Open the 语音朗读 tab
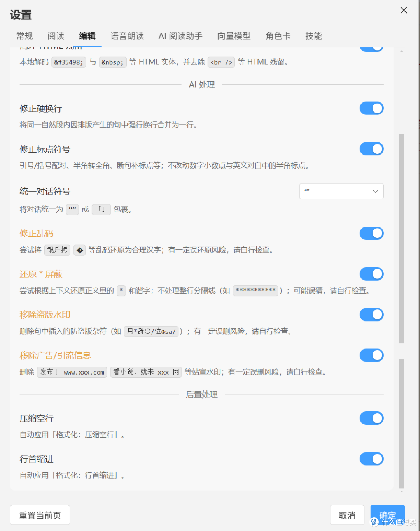 (x=127, y=36)
